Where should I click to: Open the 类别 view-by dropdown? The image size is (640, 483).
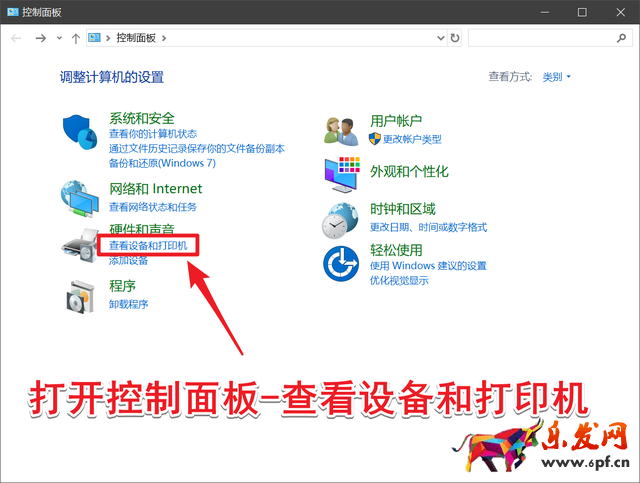[556, 77]
